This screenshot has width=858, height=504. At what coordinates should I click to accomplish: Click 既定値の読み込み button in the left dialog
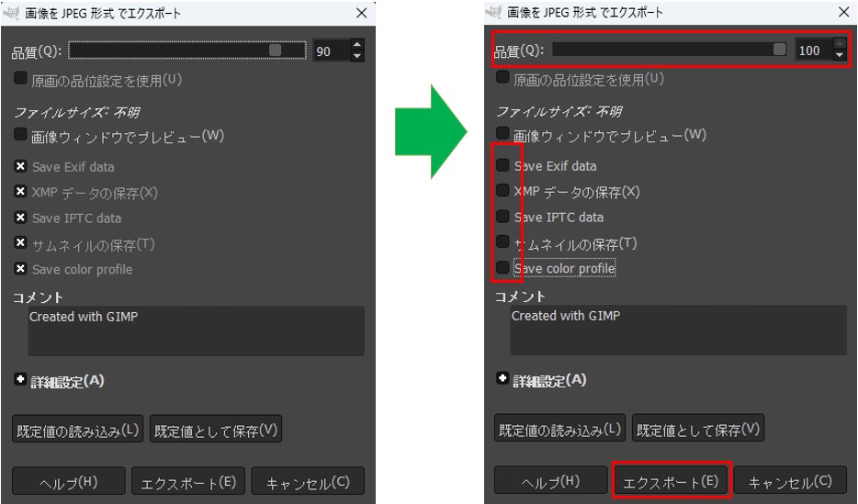(77, 431)
